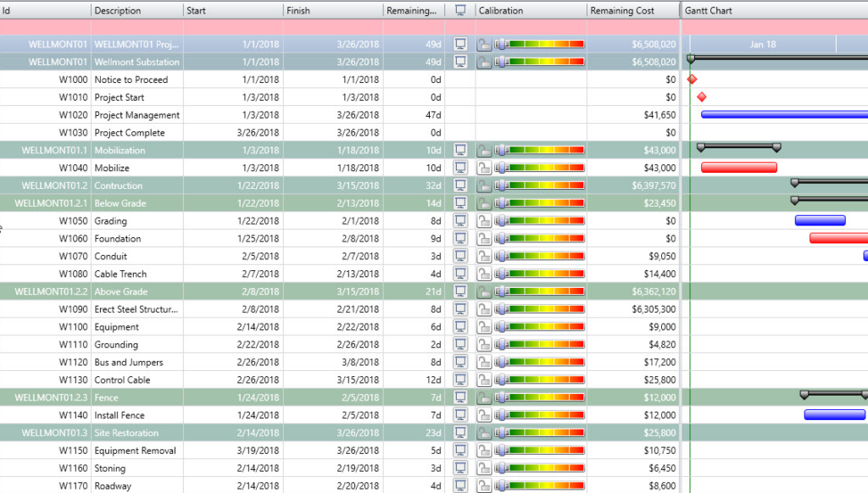Collapse the Mobilization summary bar in Gantt
This screenshot has height=493, width=868.
tap(737, 147)
